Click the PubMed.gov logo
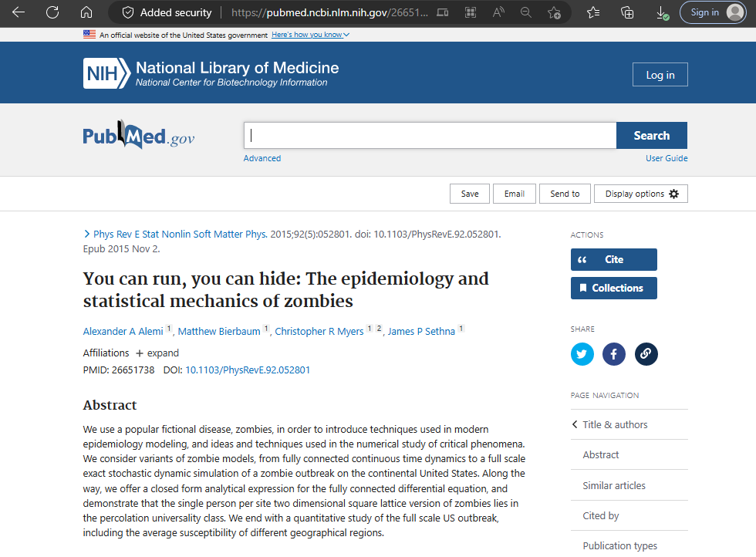756x557 pixels. [x=139, y=135]
